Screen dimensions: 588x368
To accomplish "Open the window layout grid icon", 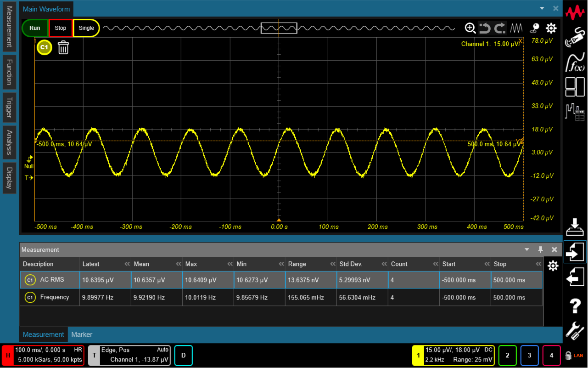I will pos(575,87).
